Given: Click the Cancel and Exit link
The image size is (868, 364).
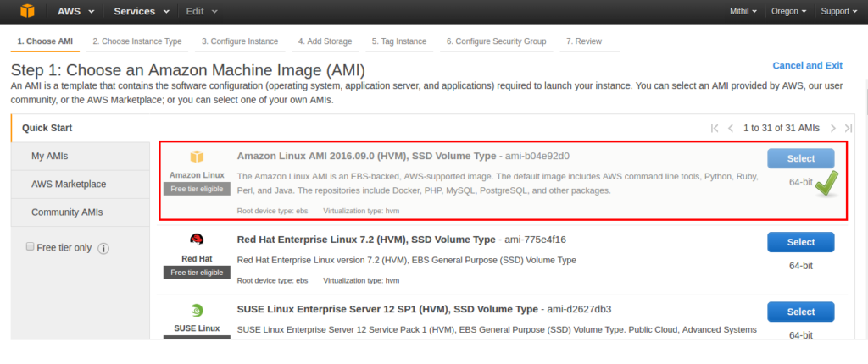Looking at the screenshot, I should tap(807, 65).
